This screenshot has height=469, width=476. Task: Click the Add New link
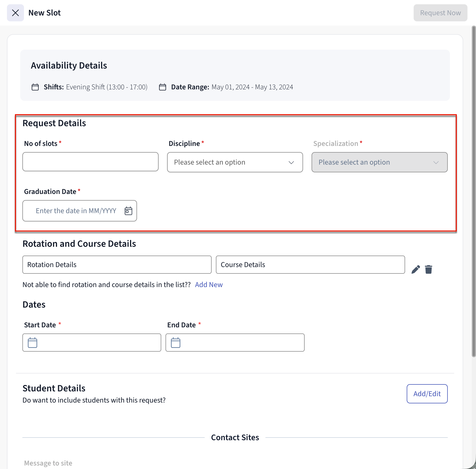(209, 285)
